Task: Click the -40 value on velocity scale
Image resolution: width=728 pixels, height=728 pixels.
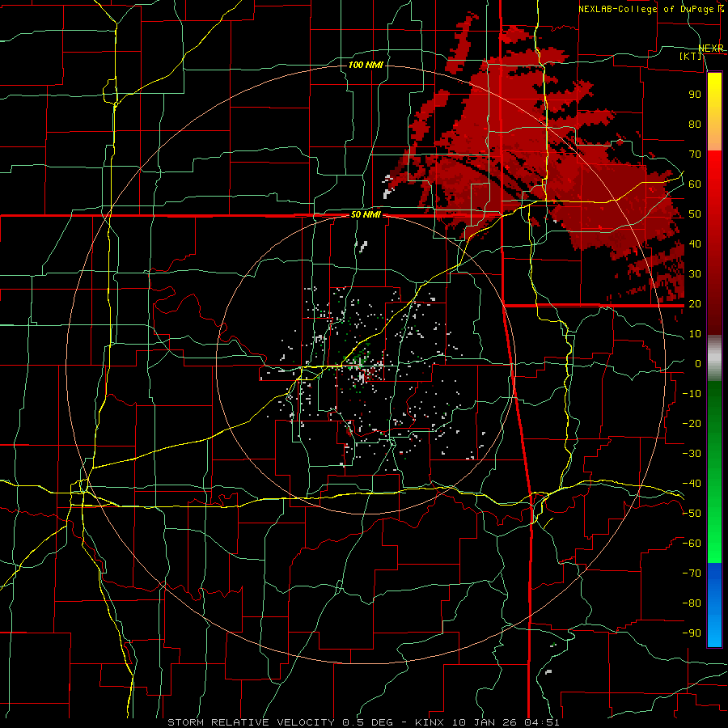Action: [x=692, y=484]
